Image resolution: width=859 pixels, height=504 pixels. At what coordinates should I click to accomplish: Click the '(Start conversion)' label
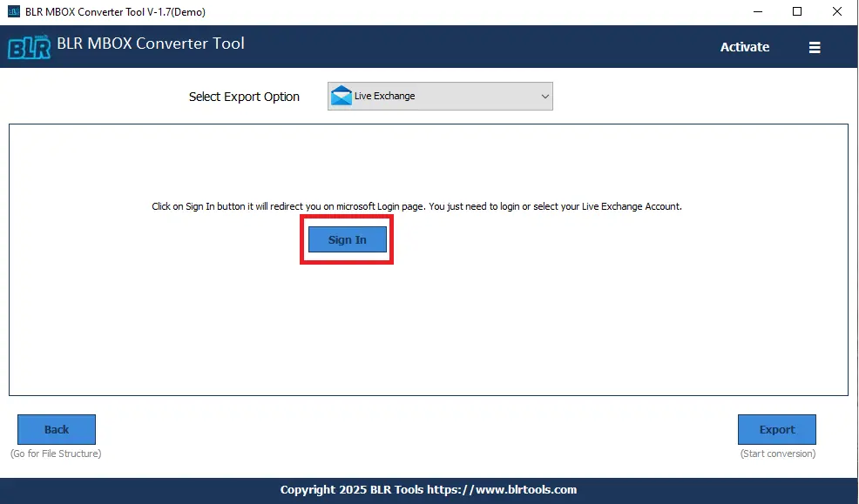(776, 454)
